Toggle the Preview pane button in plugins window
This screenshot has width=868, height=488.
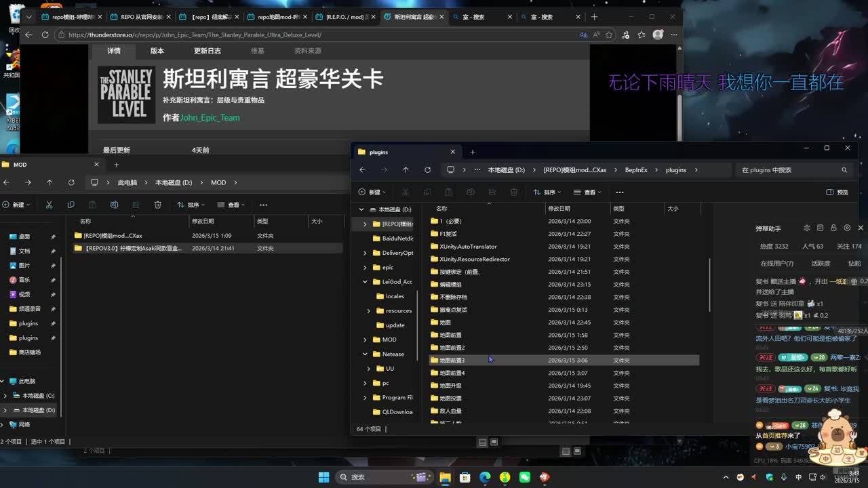[x=837, y=192]
